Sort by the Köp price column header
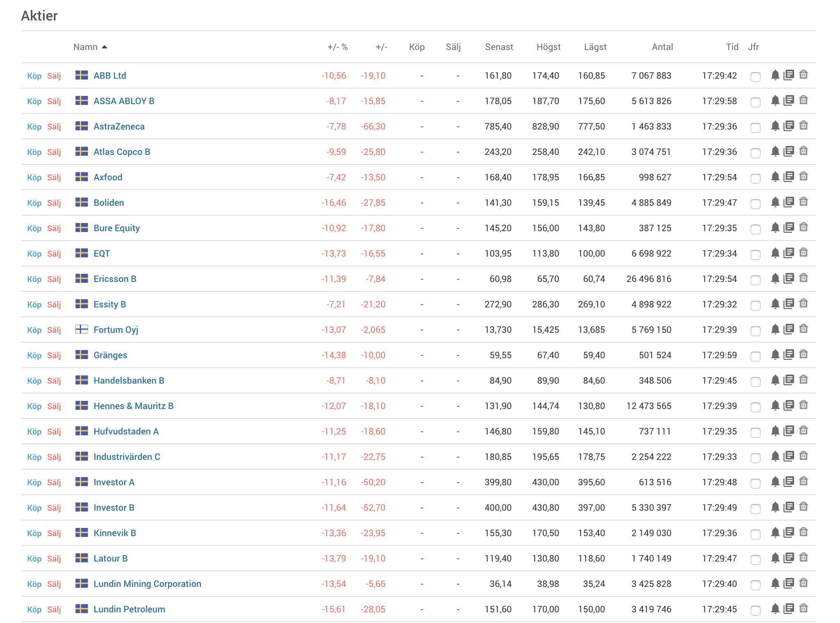The width and height of the screenshot is (840, 623). (x=417, y=47)
